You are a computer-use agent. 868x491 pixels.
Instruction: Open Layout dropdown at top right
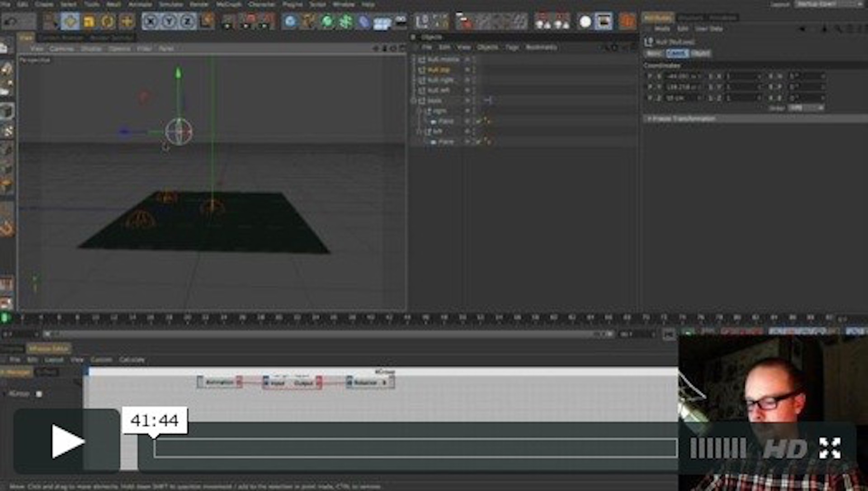point(829,4)
